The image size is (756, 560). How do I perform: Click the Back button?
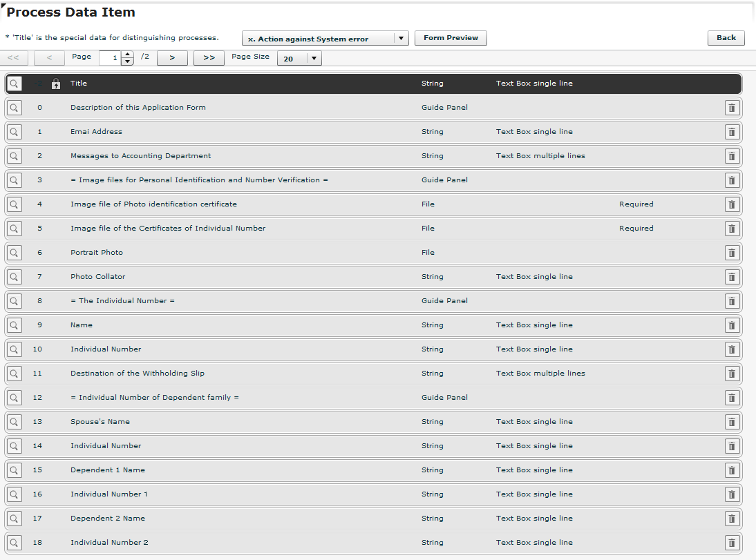[726, 37]
